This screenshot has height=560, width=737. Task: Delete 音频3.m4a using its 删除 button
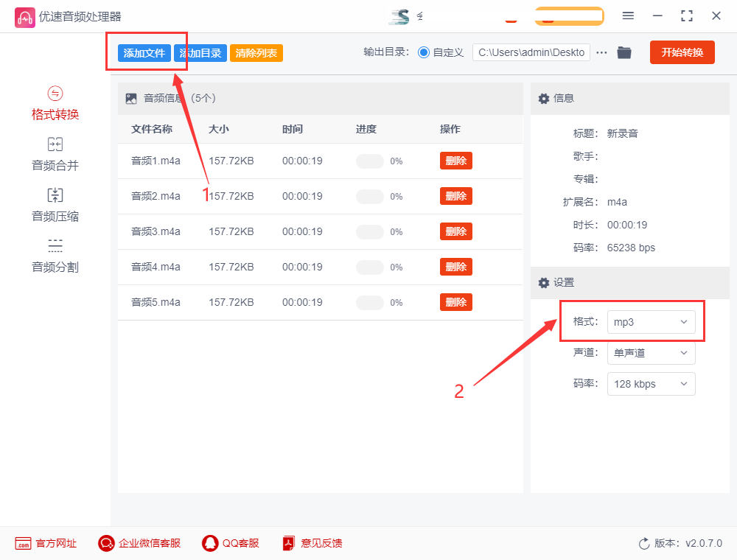455,231
